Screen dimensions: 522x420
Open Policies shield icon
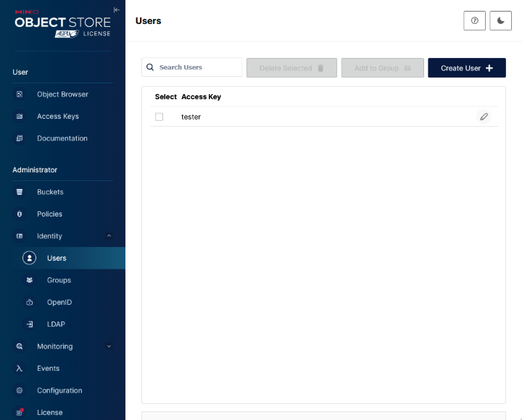tap(20, 214)
